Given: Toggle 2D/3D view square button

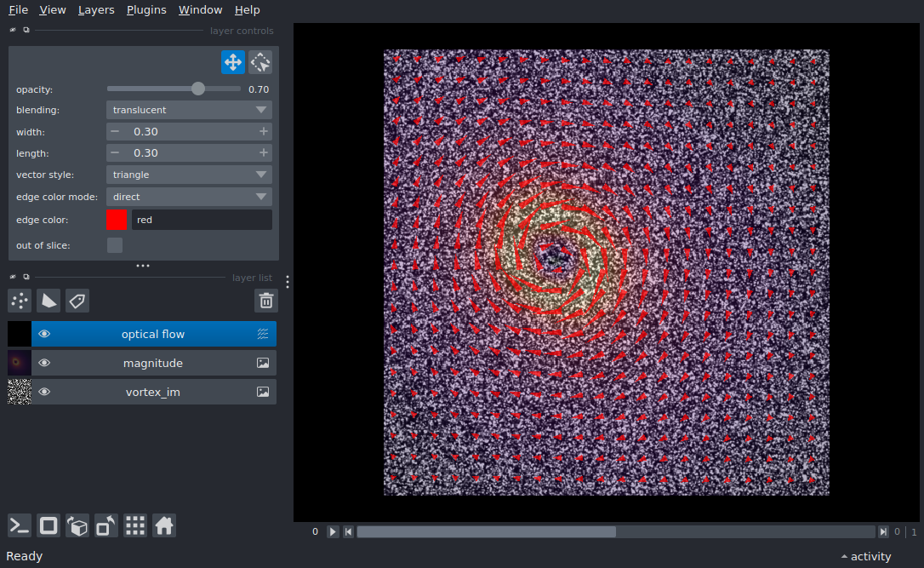Looking at the screenshot, I should pos(48,525).
